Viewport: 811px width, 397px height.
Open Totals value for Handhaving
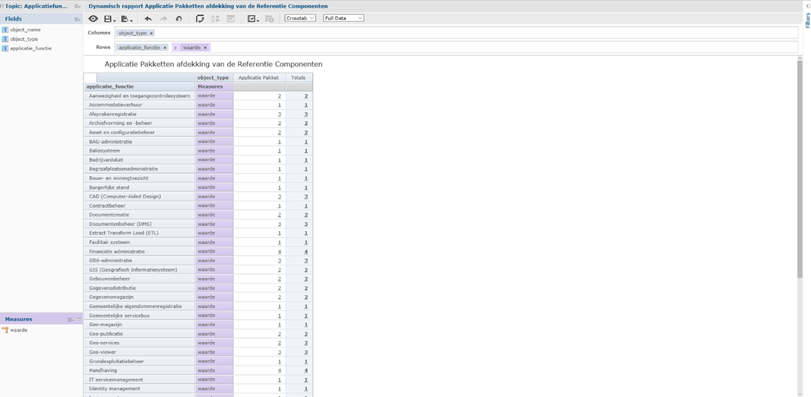pos(306,371)
